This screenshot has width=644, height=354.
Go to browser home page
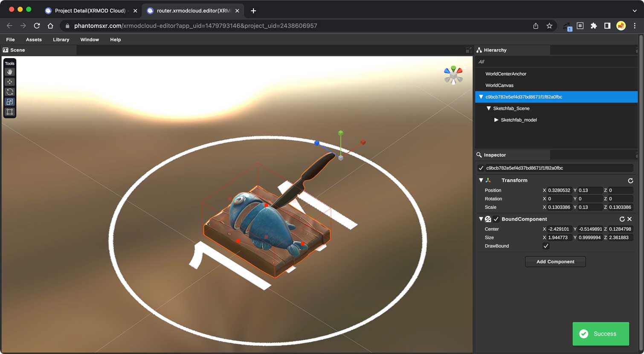50,26
